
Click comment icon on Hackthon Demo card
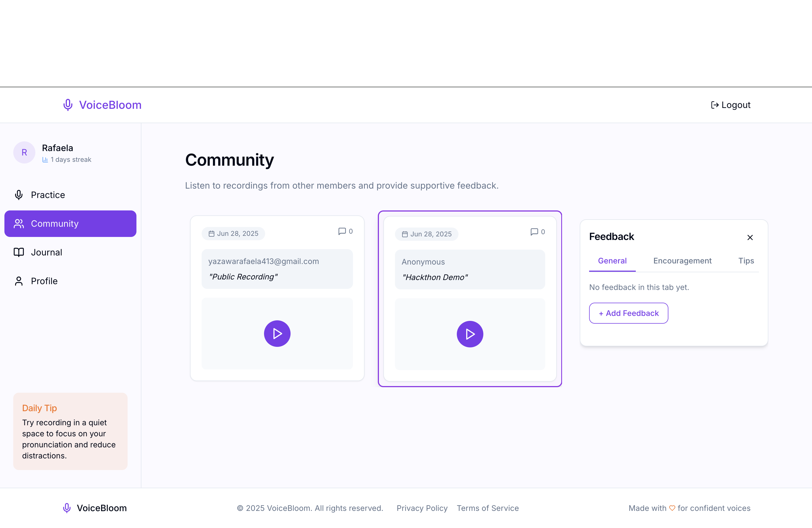coord(534,232)
